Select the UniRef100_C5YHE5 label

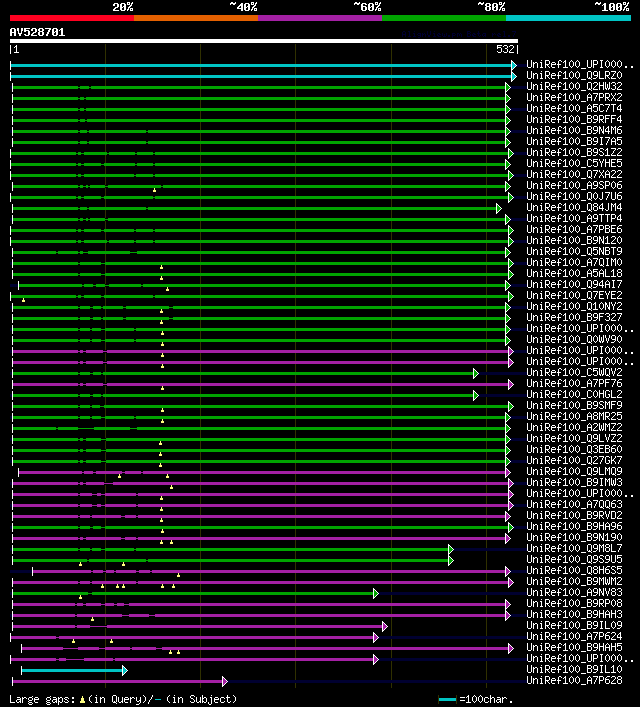(x=574, y=163)
